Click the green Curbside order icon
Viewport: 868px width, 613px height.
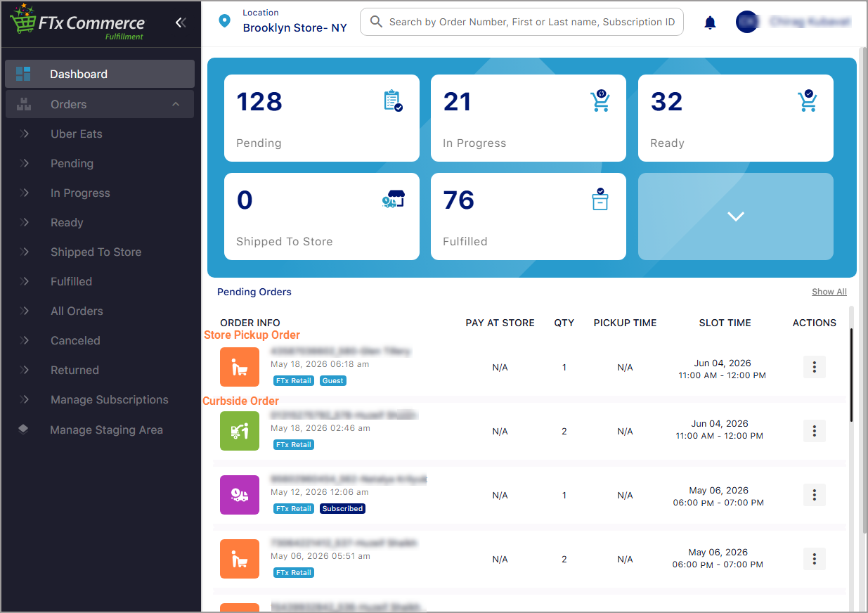pos(240,431)
